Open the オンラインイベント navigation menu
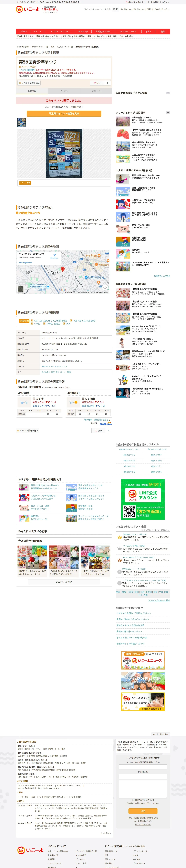 click(x=59, y=31)
